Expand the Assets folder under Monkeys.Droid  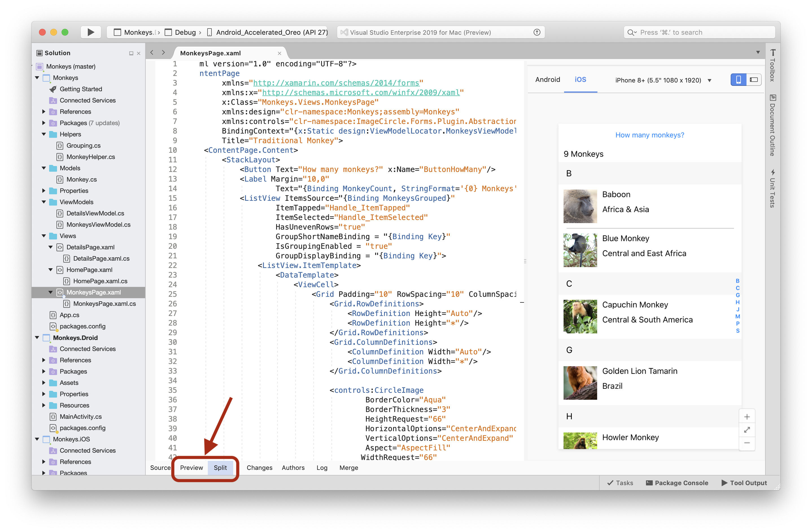(x=44, y=383)
